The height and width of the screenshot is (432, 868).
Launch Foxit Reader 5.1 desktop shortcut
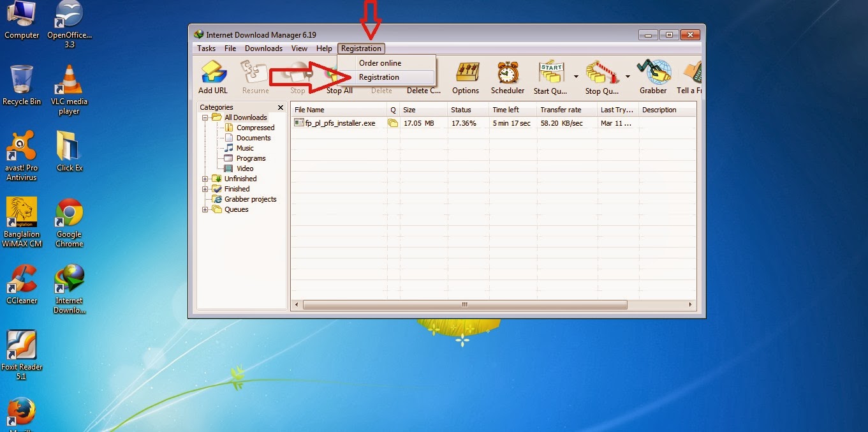coord(22,355)
